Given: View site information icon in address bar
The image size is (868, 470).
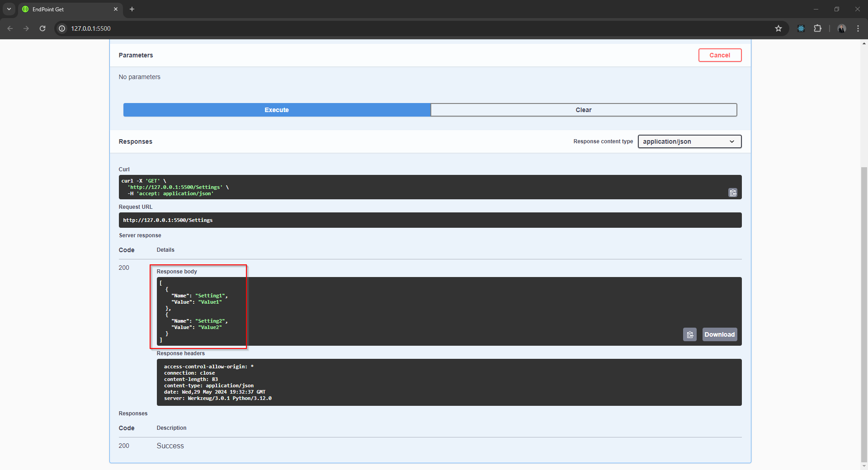Looking at the screenshot, I should (x=62, y=28).
